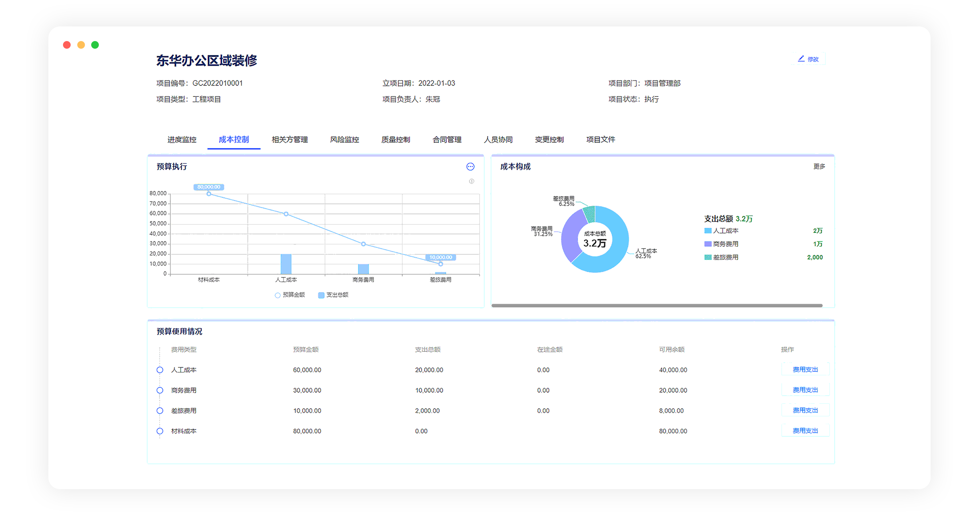This screenshot has width=980, height=518.
Task: Switch to the 进度监控 tab
Action: [x=182, y=140]
